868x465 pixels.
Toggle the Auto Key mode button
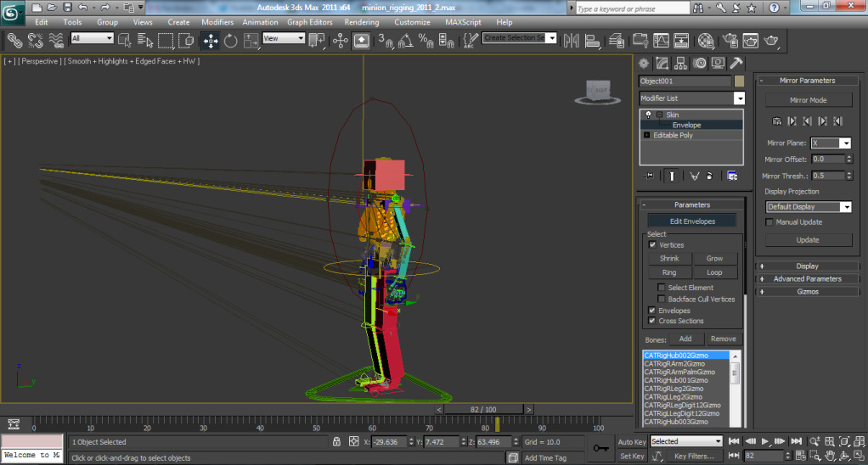click(632, 442)
